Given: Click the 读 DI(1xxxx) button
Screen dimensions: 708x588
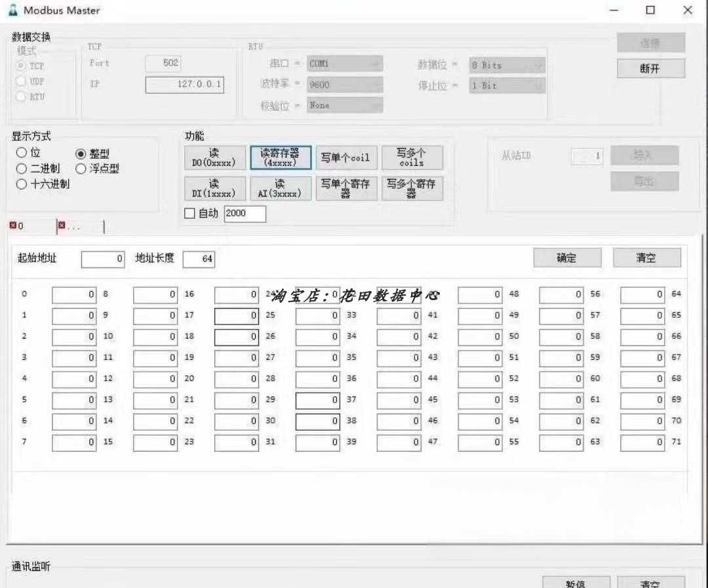Looking at the screenshot, I should click(x=215, y=188).
